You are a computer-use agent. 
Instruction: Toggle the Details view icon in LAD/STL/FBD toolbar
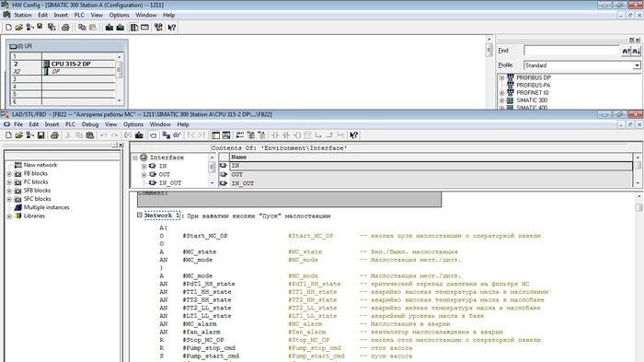226,134
